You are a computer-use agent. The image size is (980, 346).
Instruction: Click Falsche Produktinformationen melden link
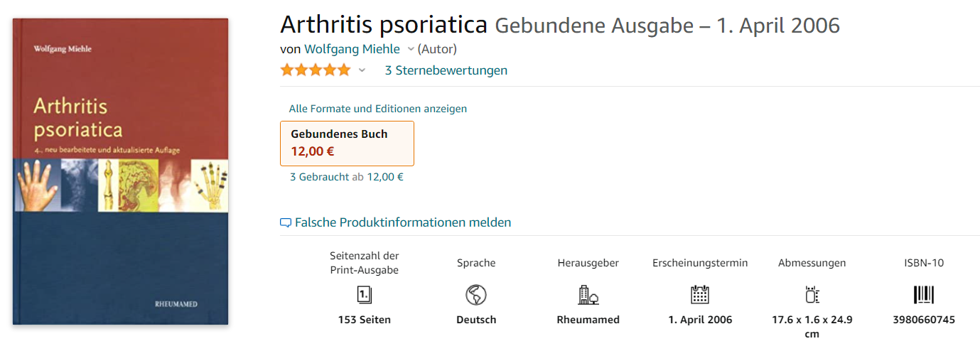pyautogui.click(x=402, y=222)
